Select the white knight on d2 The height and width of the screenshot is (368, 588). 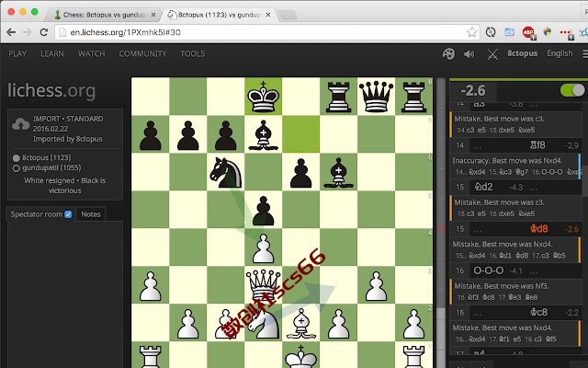pos(264,323)
